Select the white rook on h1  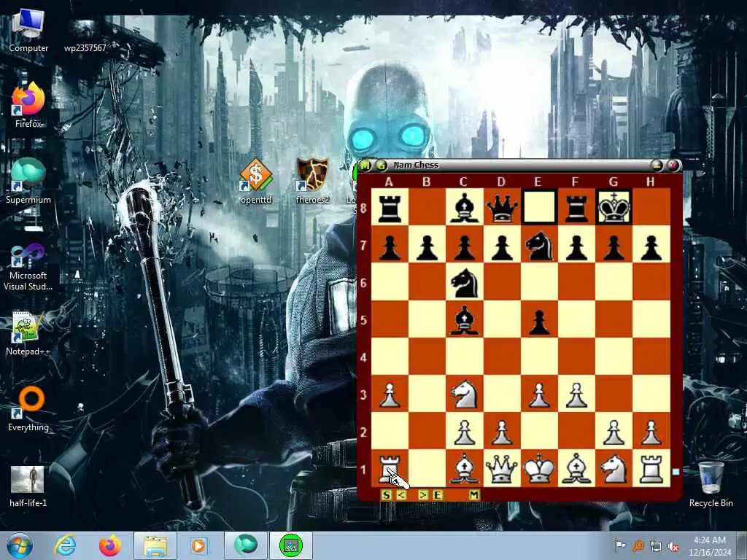[x=651, y=469]
